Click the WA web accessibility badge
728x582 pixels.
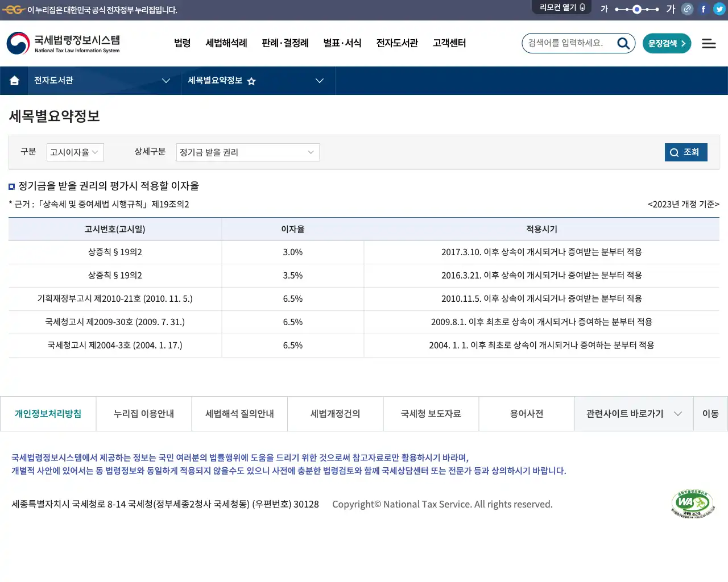click(693, 504)
